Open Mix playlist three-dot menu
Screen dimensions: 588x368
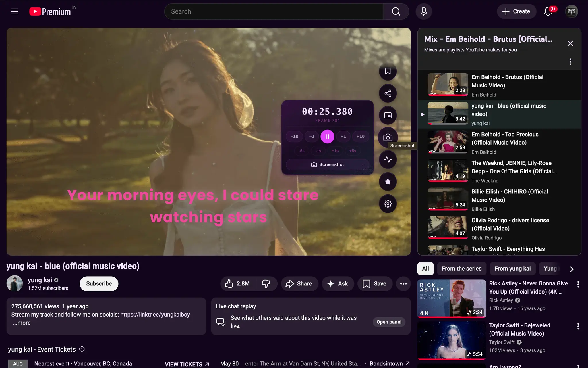pyautogui.click(x=570, y=62)
